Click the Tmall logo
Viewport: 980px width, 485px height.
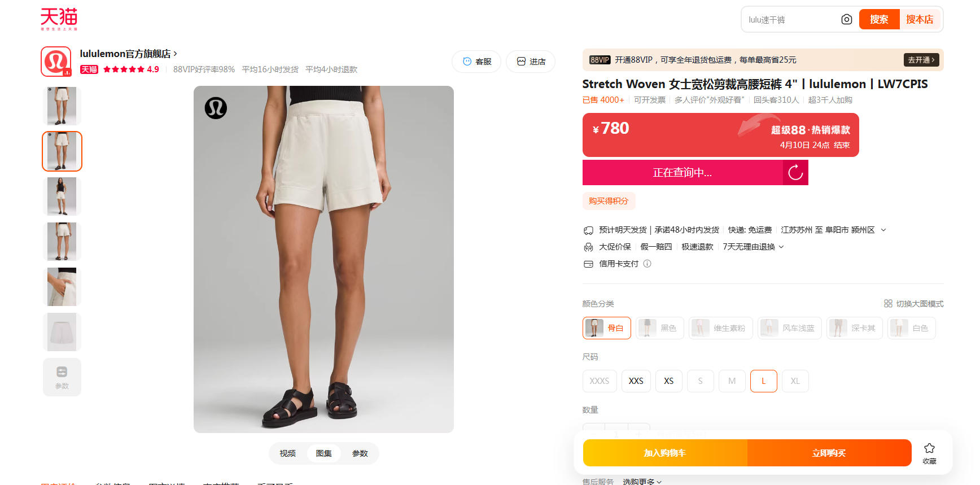pyautogui.click(x=59, y=19)
